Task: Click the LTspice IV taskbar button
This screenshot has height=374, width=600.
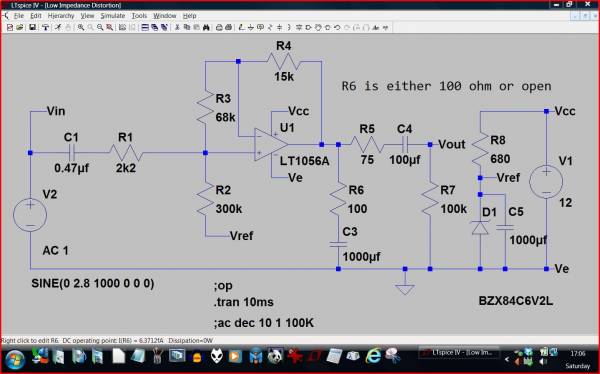Action: [x=459, y=353]
